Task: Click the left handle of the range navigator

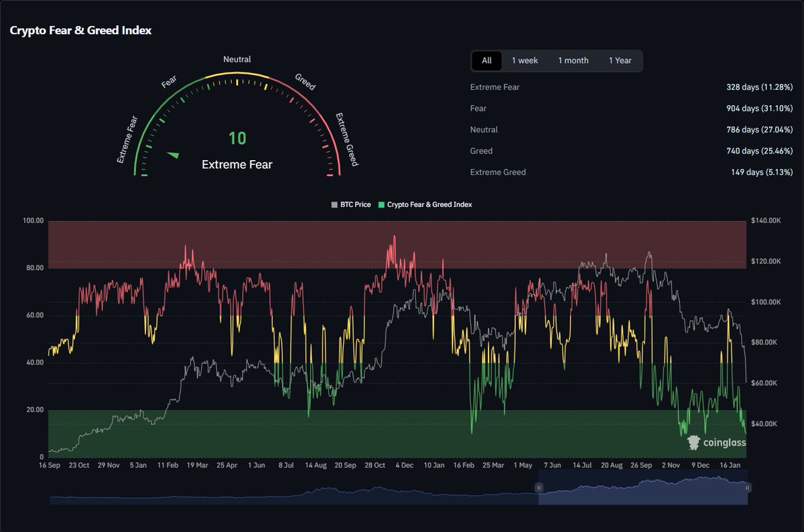Action: (x=539, y=488)
